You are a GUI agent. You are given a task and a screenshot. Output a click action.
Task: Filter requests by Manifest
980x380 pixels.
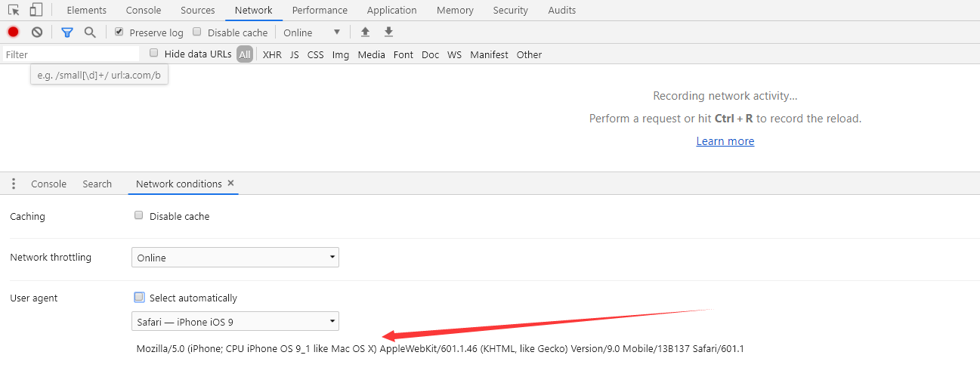click(x=490, y=54)
